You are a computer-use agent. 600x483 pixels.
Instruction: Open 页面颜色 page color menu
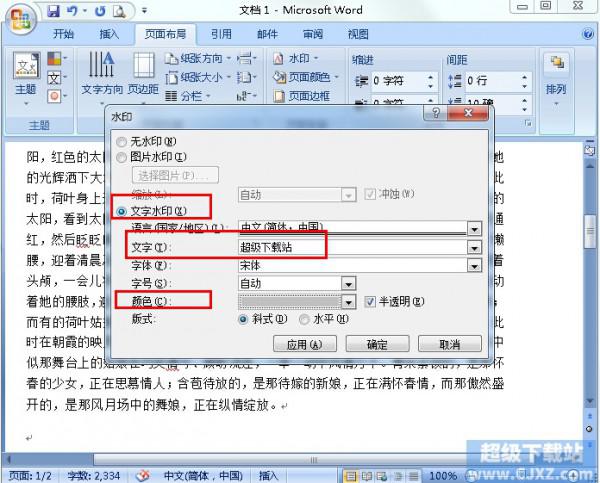pos(306,78)
